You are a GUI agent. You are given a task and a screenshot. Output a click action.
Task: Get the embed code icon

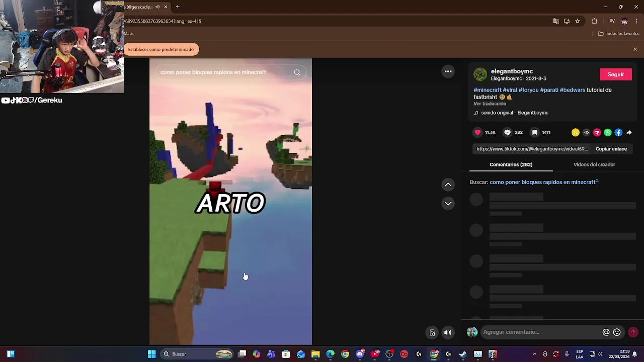(586, 133)
